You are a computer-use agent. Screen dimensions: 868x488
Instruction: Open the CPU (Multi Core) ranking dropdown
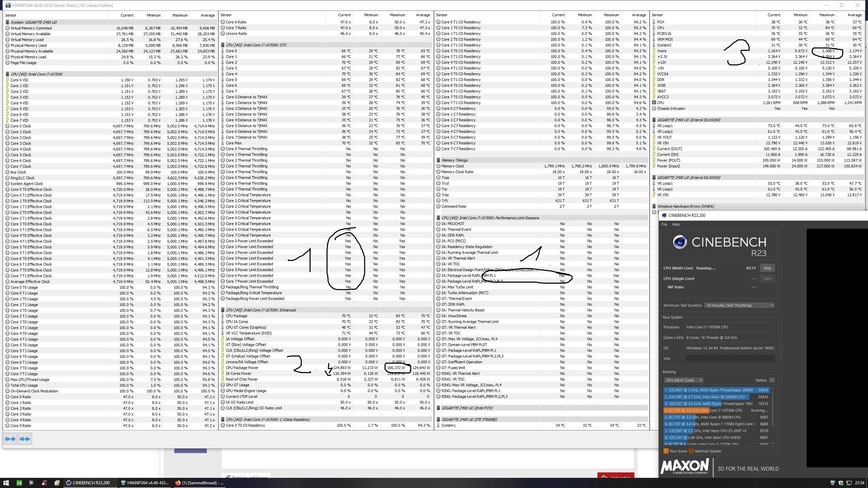[684, 380]
